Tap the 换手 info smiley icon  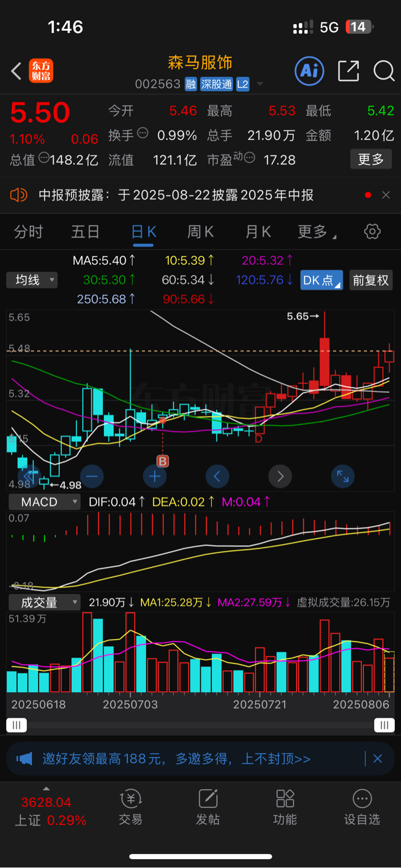[143, 133]
